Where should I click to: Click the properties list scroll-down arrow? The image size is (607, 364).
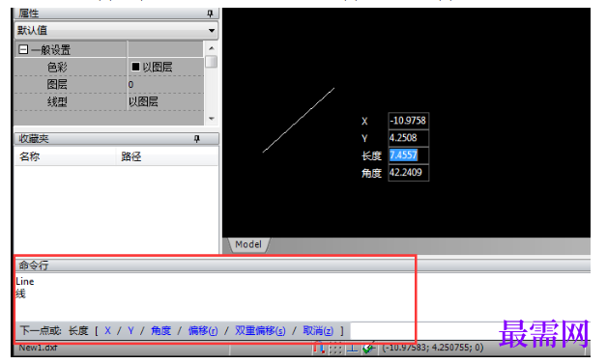(212, 119)
